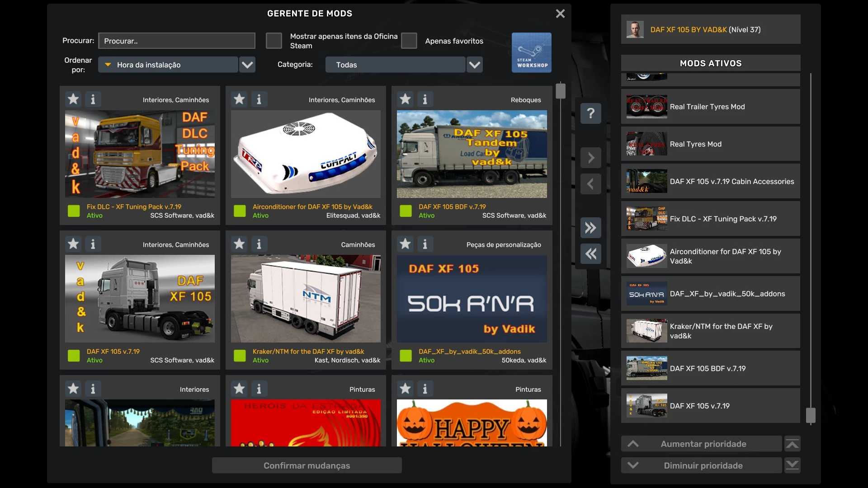Tick the Apenas favoritos checkbox
Viewport: 868px width, 488px height.
(409, 41)
